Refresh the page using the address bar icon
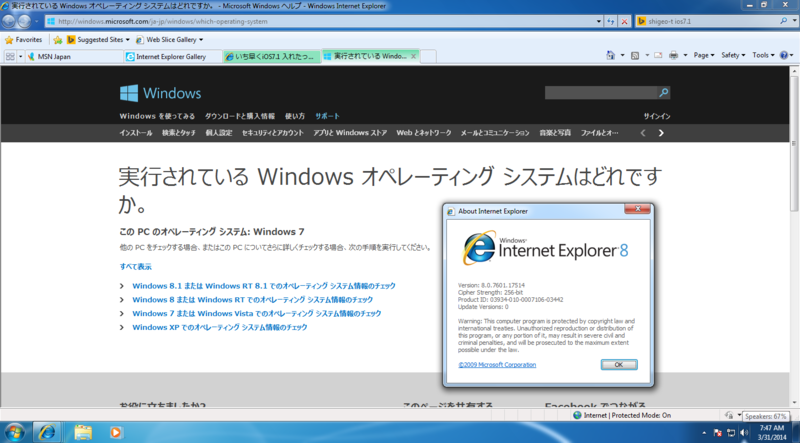This screenshot has height=443, width=800. pos(611,21)
